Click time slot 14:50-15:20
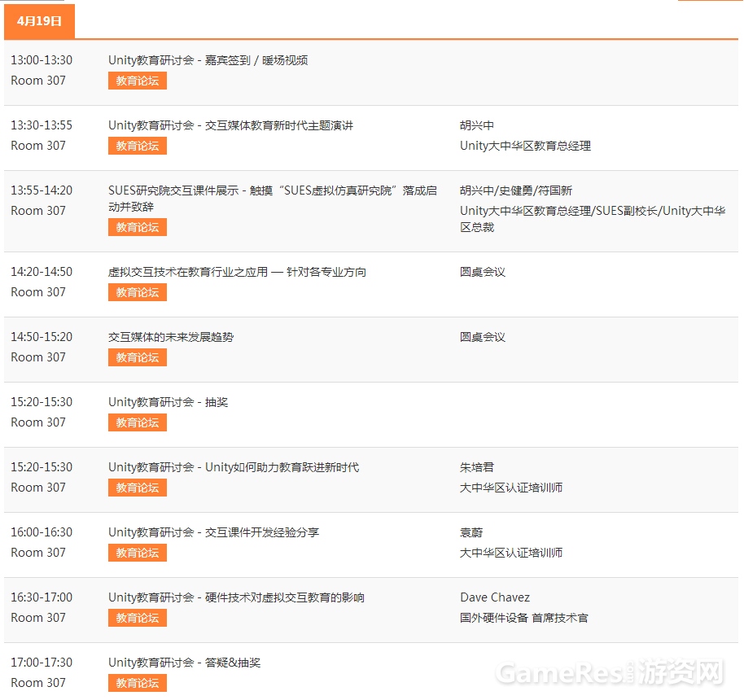The width and height of the screenshot is (744, 700). (x=42, y=337)
